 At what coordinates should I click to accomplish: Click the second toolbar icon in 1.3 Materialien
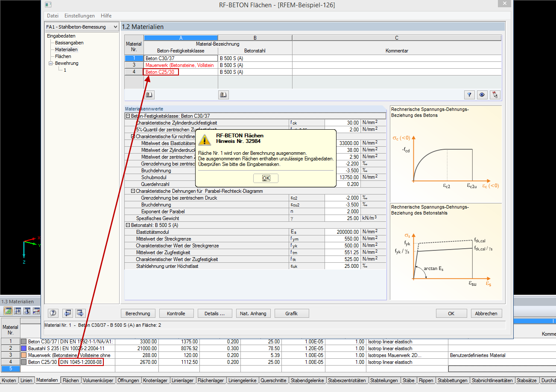click(18, 311)
